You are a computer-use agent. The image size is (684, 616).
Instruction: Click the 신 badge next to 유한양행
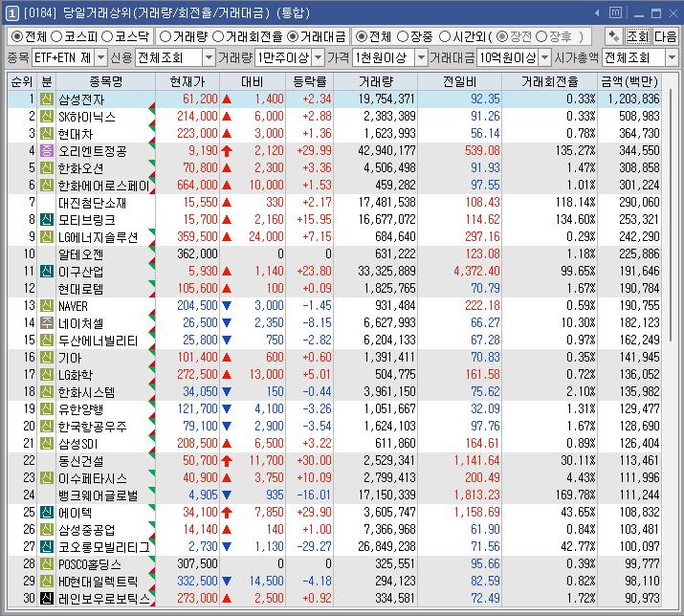click(x=47, y=408)
